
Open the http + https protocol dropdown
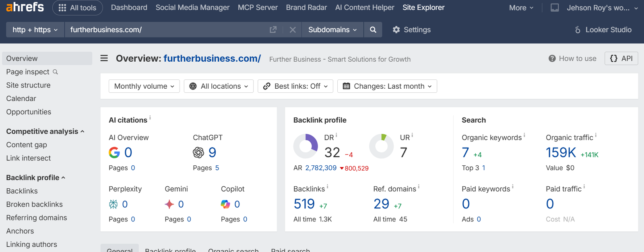[x=35, y=30]
